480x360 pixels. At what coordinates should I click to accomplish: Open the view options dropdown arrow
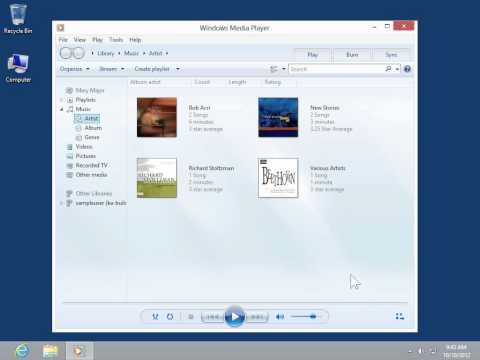click(x=284, y=69)
